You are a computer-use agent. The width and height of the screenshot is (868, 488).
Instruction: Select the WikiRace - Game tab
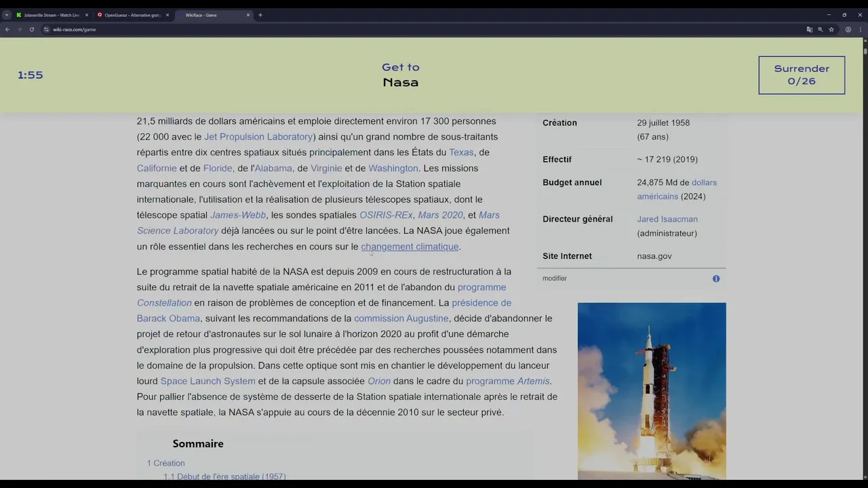pyautogui.click(x=213, y=15)
